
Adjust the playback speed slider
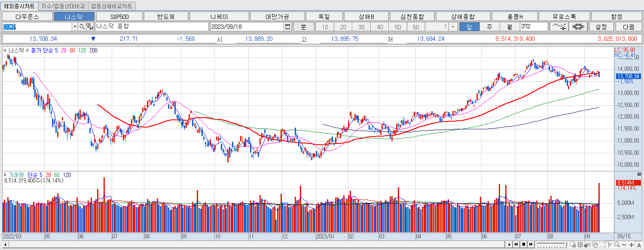pos(552,244)
